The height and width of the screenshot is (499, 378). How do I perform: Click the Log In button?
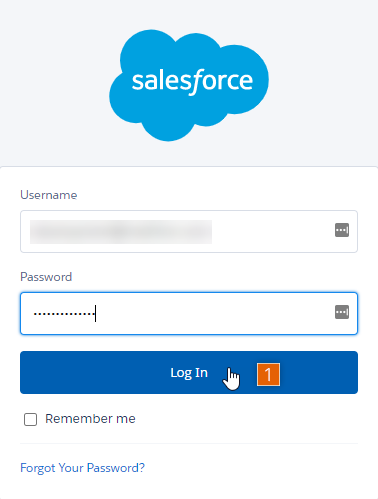click(x=189, y=372)
